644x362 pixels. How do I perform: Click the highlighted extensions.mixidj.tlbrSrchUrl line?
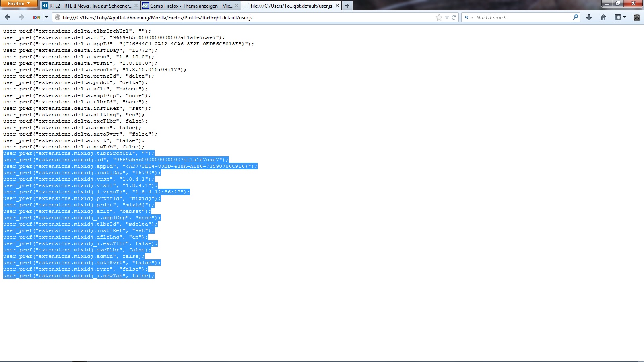[79, 153]
